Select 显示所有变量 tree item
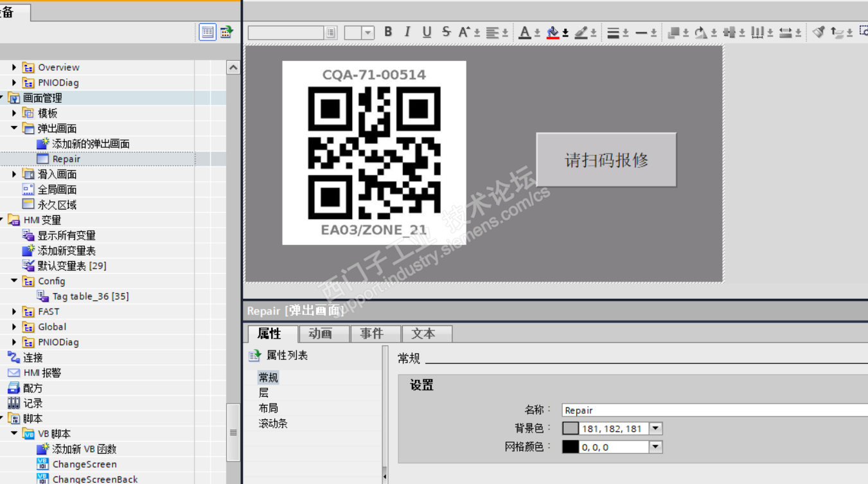 tap(67, 235)
